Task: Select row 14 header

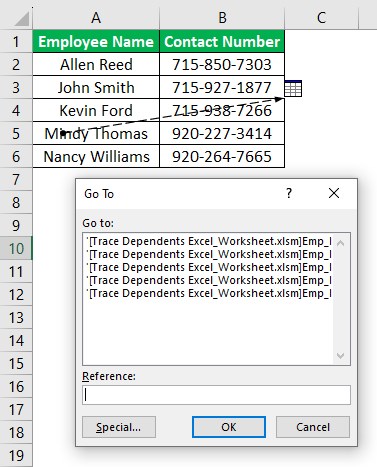Action: (16, 341)
